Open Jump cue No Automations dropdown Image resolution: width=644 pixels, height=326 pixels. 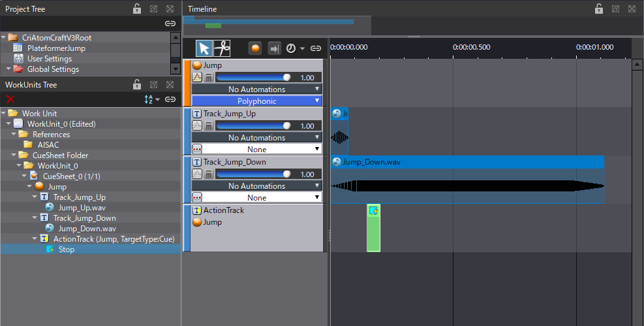tap(256, 89)
